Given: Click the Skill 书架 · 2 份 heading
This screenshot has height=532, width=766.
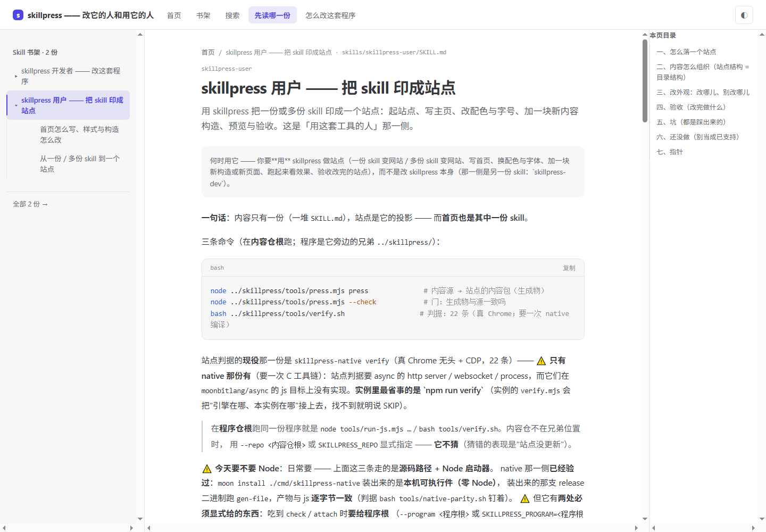Looking at the screenshot, I should [35, 52].
